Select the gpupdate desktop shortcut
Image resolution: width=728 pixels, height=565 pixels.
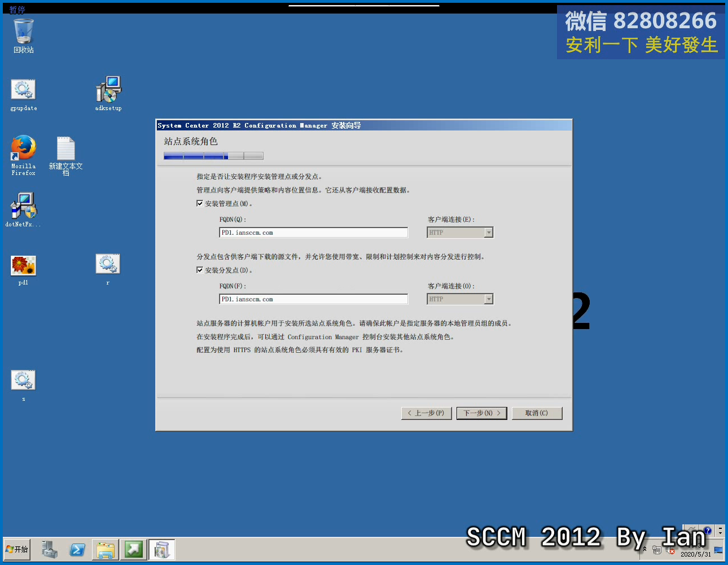(x=23, y=94)
